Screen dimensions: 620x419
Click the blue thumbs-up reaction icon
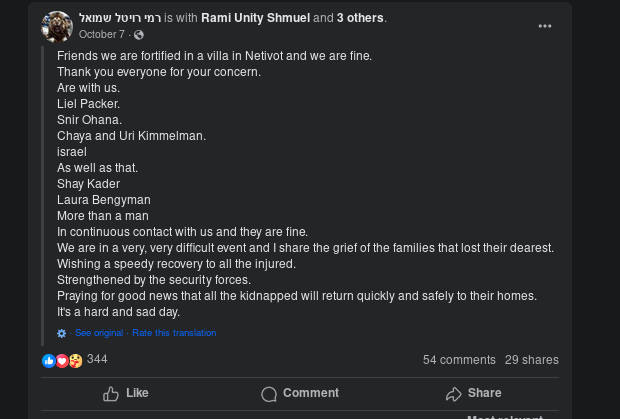tap(48, 360)
